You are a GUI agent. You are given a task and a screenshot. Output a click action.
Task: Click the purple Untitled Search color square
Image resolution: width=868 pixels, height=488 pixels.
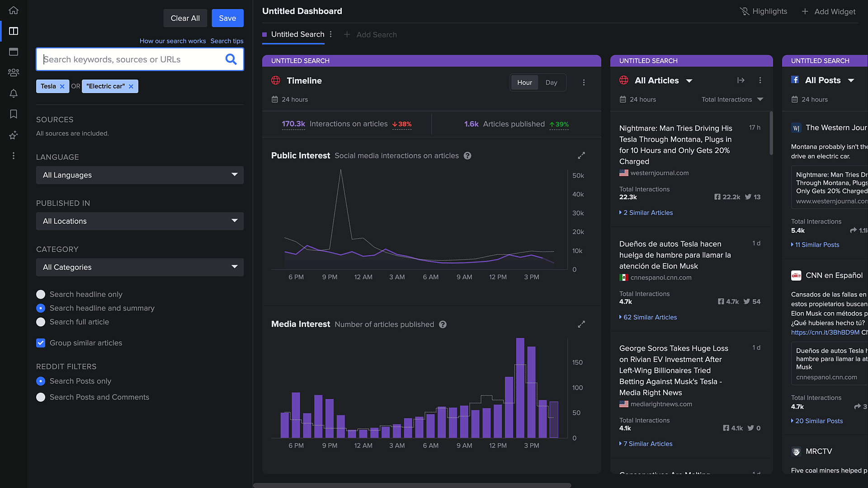tap(264, 35)
